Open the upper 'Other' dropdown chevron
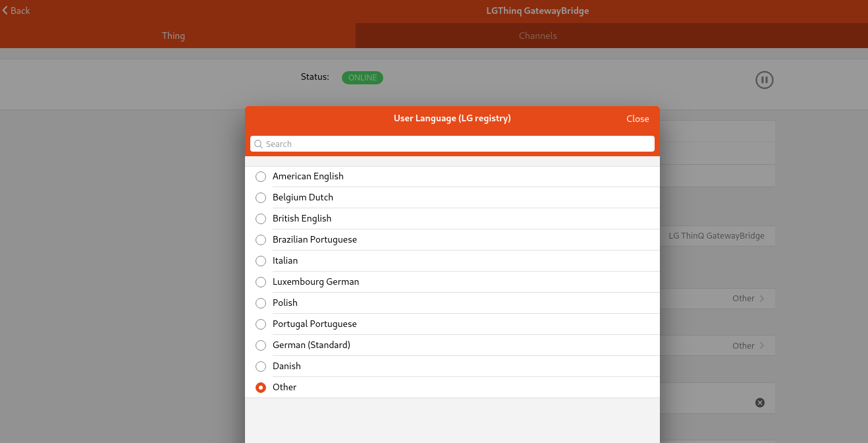Image resolution: width=868 pixels, height=443 pixels. 762,299
